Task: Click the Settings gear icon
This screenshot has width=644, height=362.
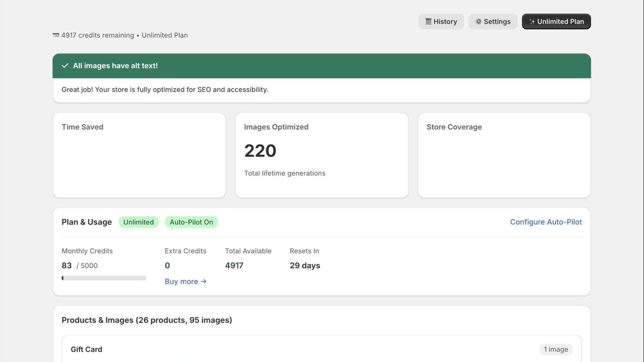Action: (x=478, y=21)
